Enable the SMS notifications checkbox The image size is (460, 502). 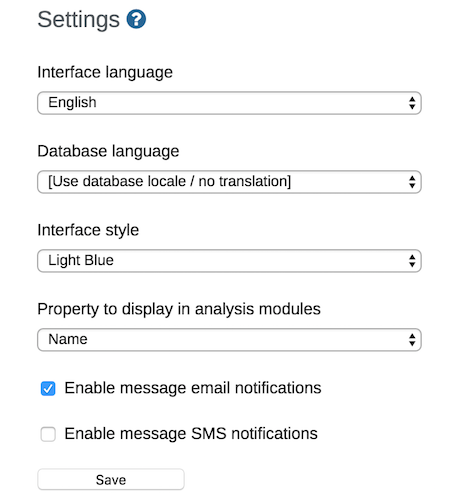[x=48, y=434]
